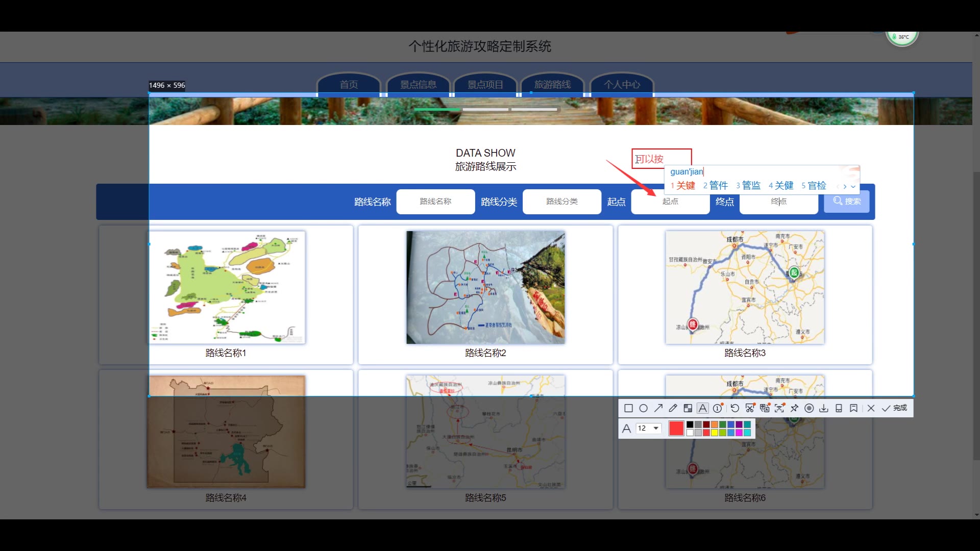Screen dimensions: 980x551
Task: Click the 搜索 search button
Action: click(847, 202)
